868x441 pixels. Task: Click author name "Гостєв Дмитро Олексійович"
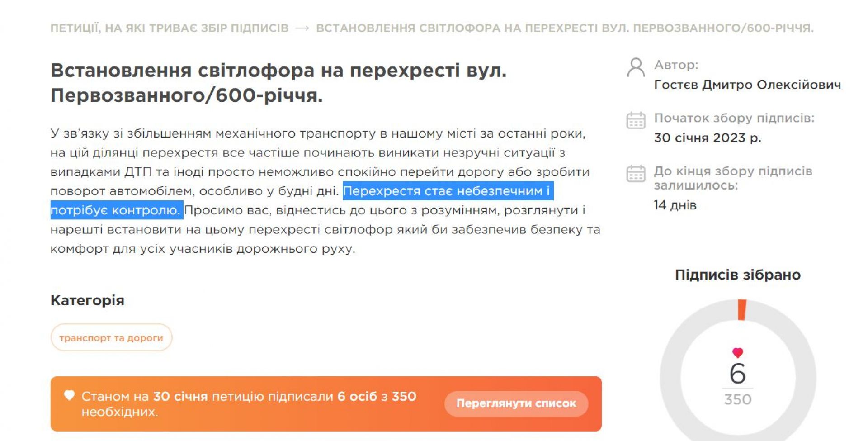pyautogui.click(x=747, y=85)
